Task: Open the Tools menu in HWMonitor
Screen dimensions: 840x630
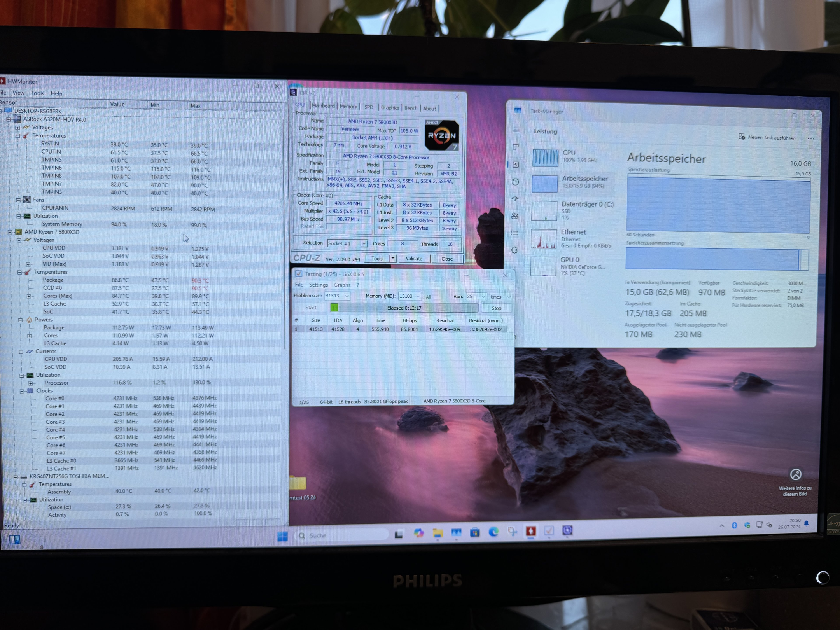Action: [x=37, y=93]
